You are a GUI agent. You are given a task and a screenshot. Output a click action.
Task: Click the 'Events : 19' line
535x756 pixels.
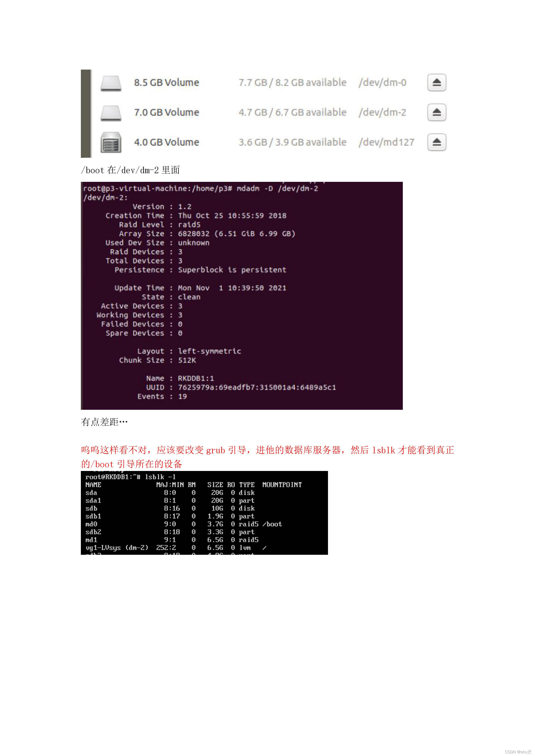pos(162,396)
